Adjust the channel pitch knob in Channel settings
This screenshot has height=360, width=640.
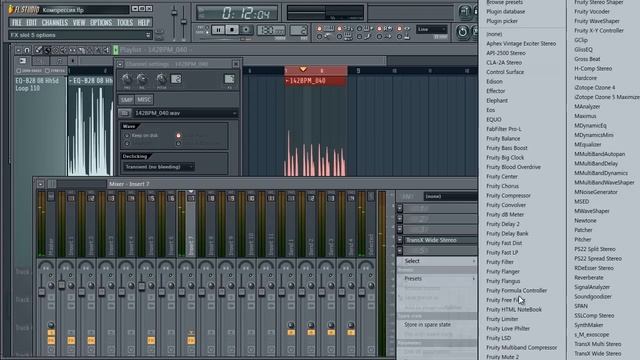coord(162,79)
